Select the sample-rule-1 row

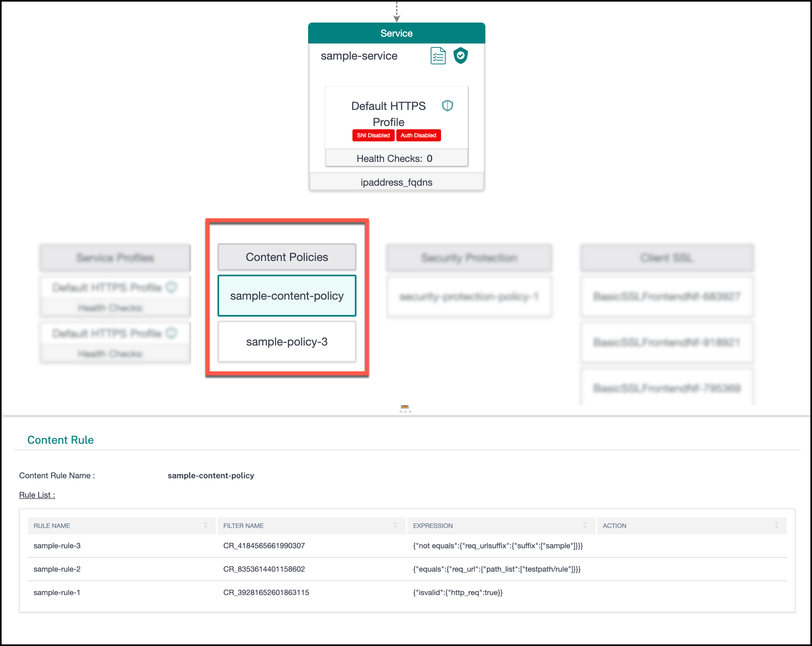407,592
